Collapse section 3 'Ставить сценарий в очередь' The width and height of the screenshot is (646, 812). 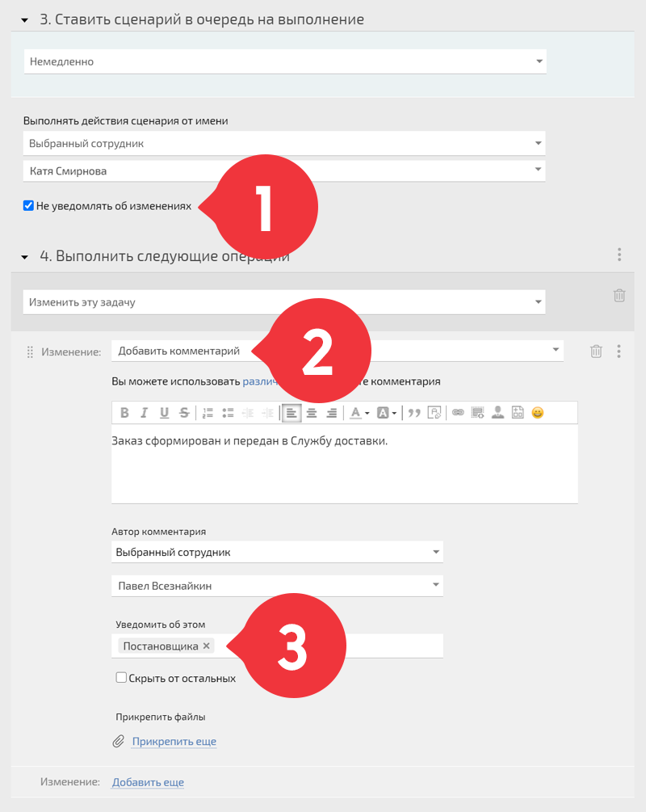click(24, 20)
